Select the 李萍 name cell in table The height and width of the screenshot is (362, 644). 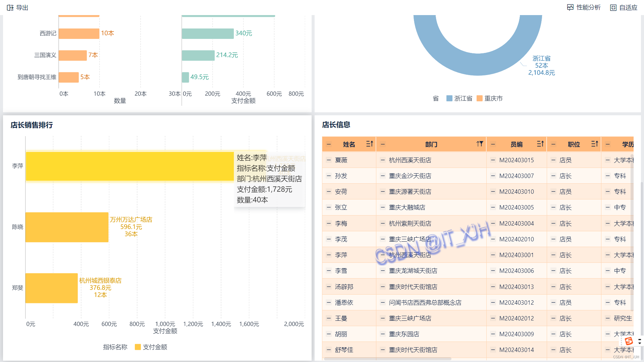(341, 255)
